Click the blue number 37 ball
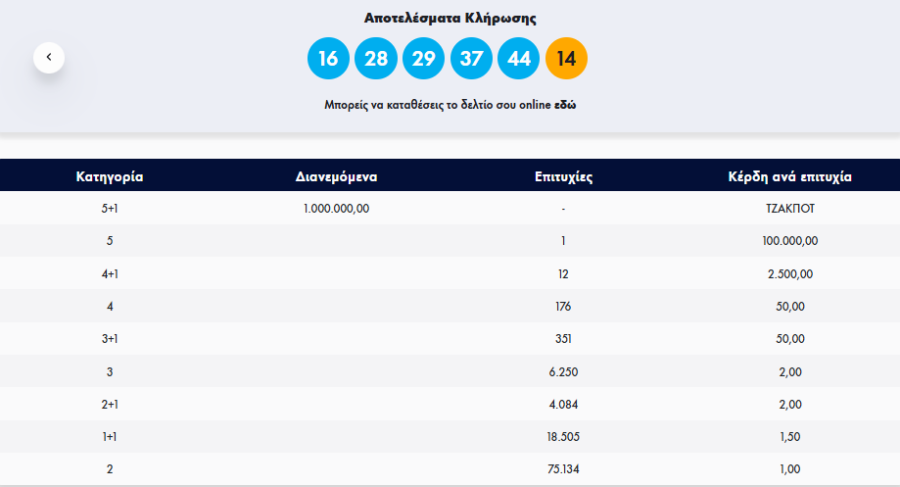The width and height of the screenshot is (900, 487). pyautogui.click(x=471, y=58)
